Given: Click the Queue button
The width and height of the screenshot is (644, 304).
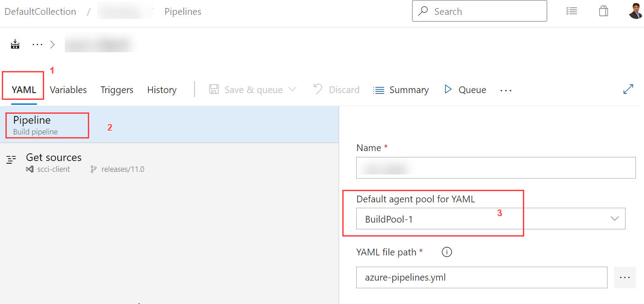Looking at the screenshot, I should point(465,89).
